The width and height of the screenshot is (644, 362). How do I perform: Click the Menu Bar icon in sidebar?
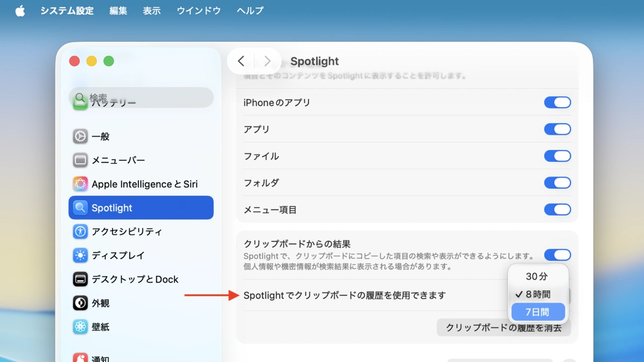(x=80, y=160)
